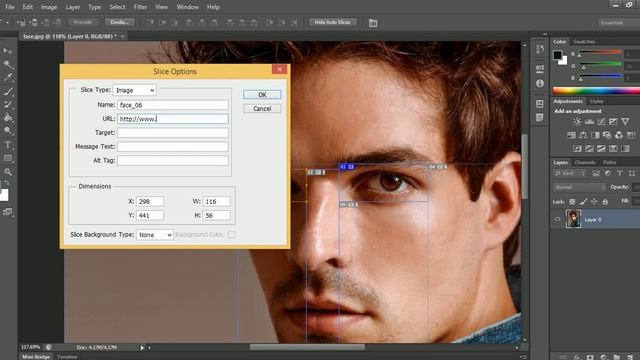Image resolution: width=640 pixels, height=360 pixels.
Task: Open status bar document info arrow
Action: (x=142, y=348)
